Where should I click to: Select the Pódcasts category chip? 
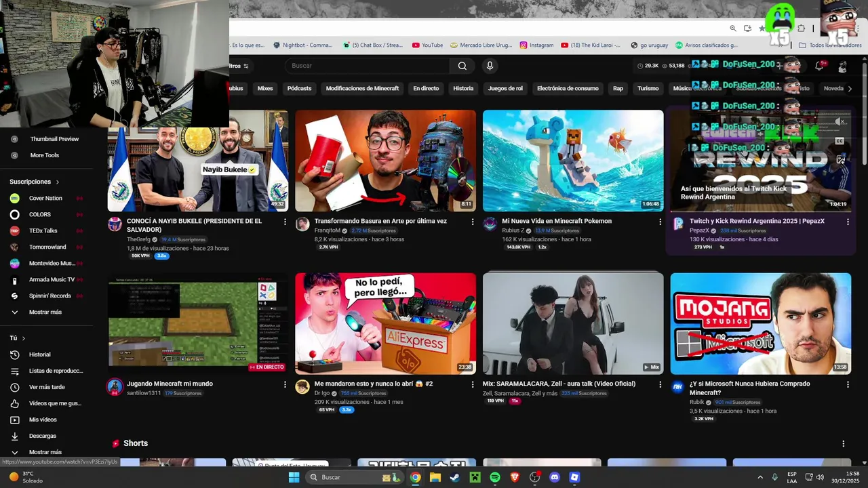pos(299,88)
